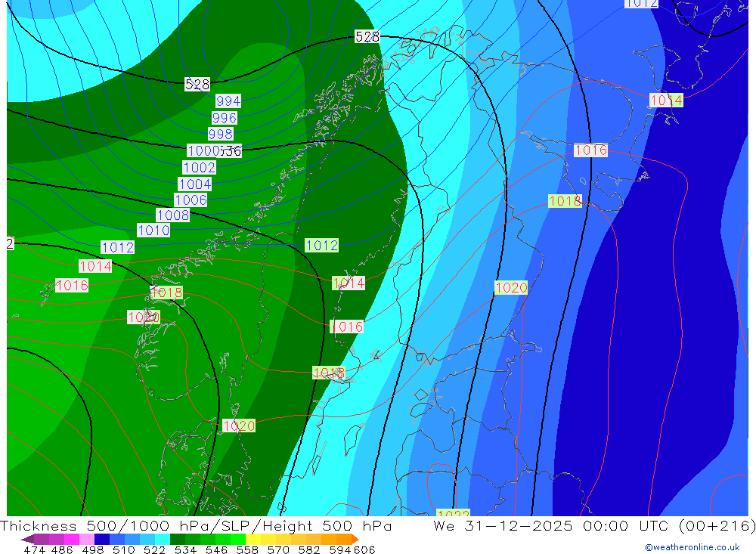Click the 1020 label on blue region
This screenshot has width=756, height=554.
coord(511,288)
